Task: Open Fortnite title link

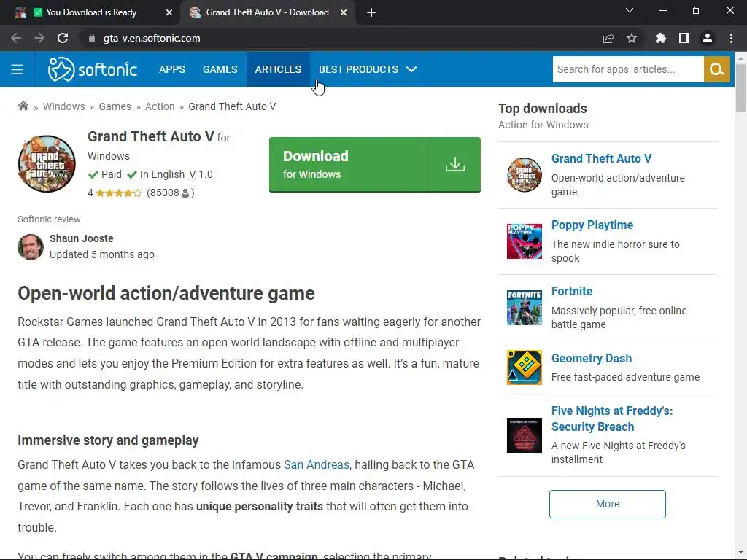Action: point(572,291)
